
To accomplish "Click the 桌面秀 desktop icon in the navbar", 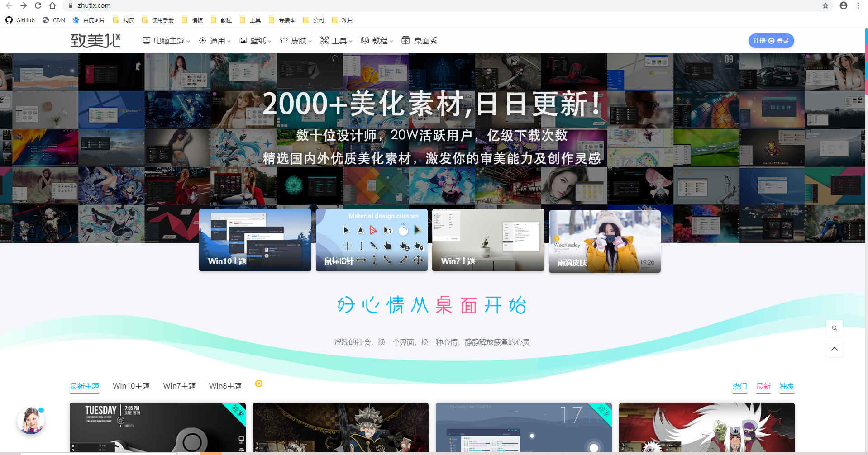I will [406, 41].
